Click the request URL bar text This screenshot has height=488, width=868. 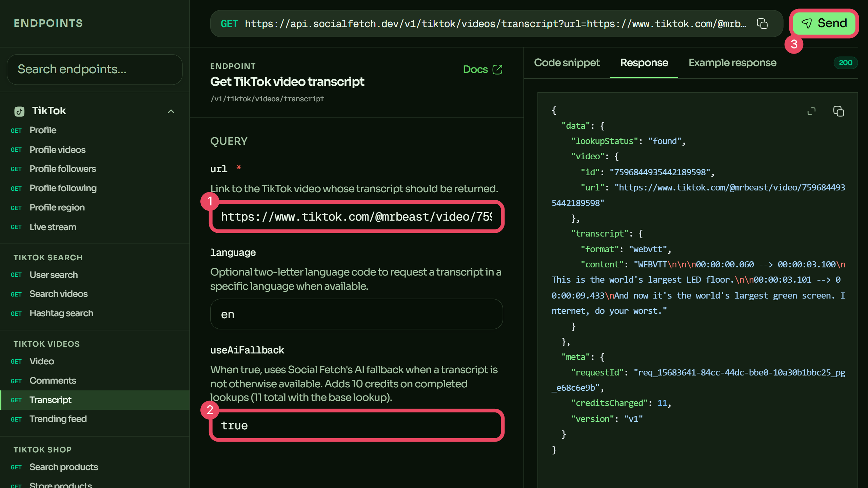(x=495, y=24)
